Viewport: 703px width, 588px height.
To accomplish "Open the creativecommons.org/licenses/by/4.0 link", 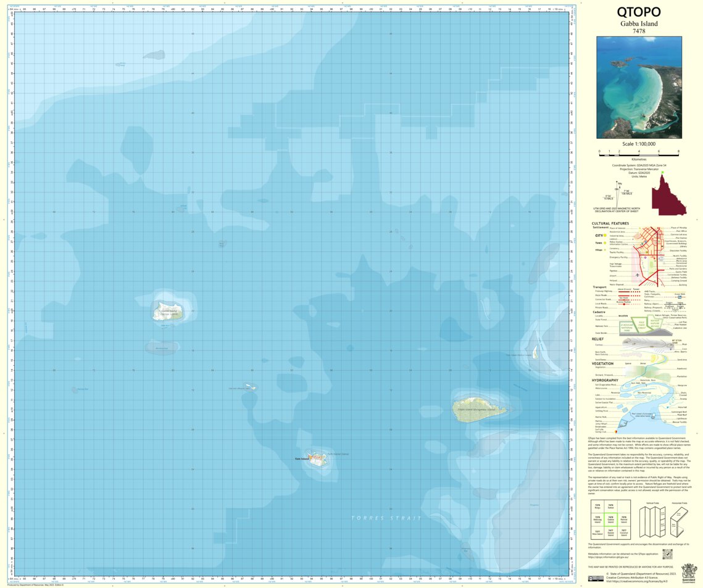I will [x=639, y=581].
